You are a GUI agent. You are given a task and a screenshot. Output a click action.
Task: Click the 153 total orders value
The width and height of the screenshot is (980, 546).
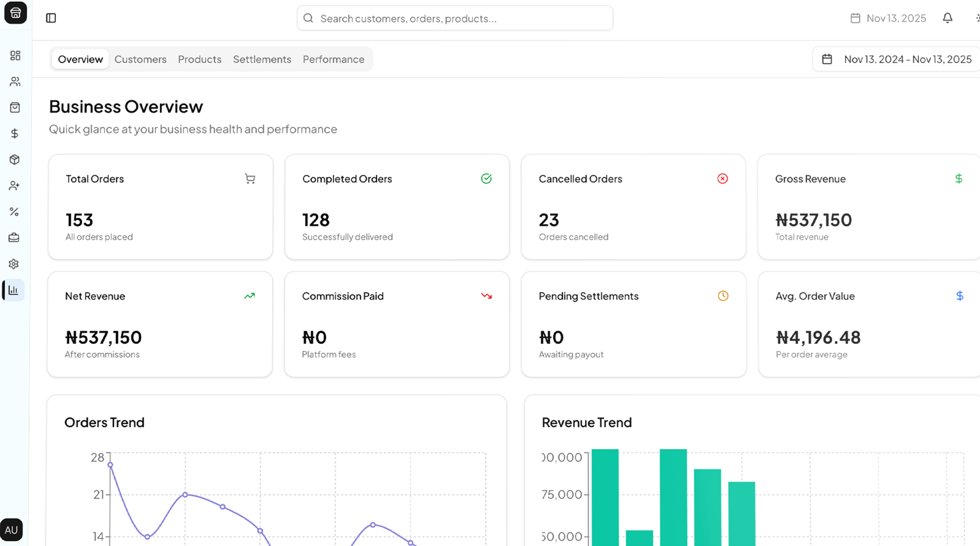click(80, 220)
